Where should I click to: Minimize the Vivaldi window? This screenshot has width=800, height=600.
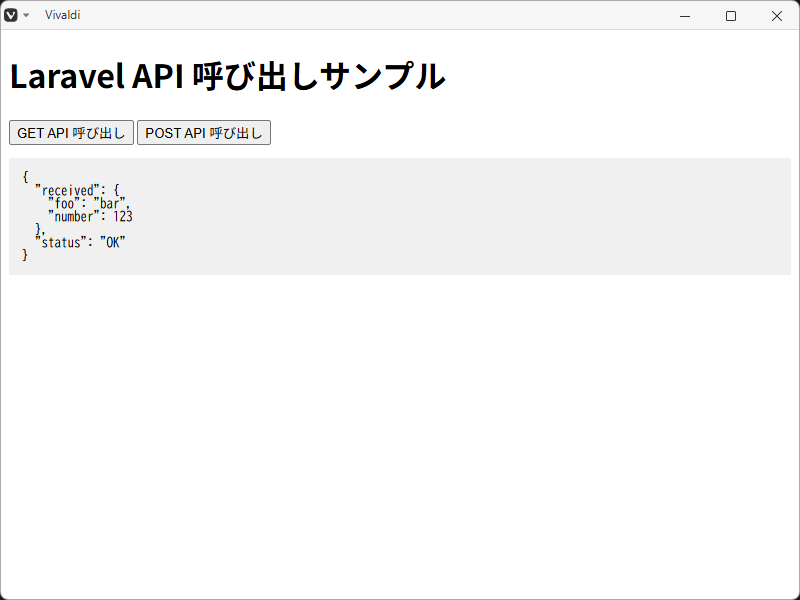click(686, 15)
